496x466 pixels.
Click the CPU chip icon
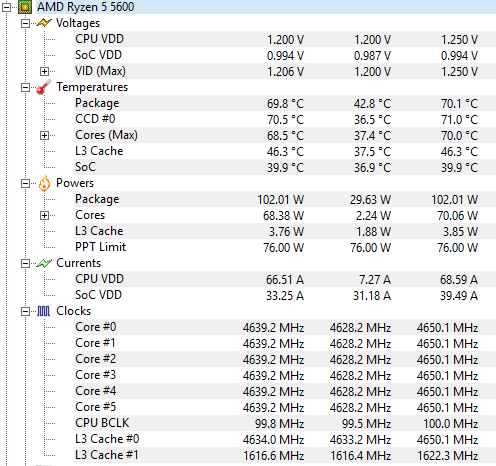tap(25, 7)
